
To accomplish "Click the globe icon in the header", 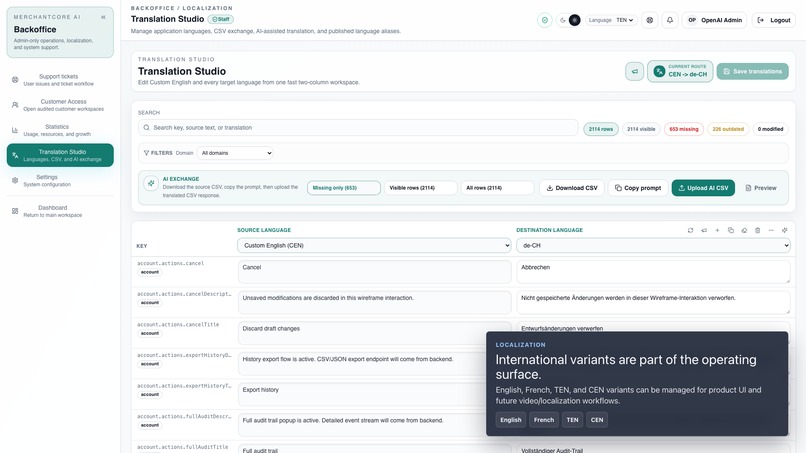I will (x=650, y=20).
